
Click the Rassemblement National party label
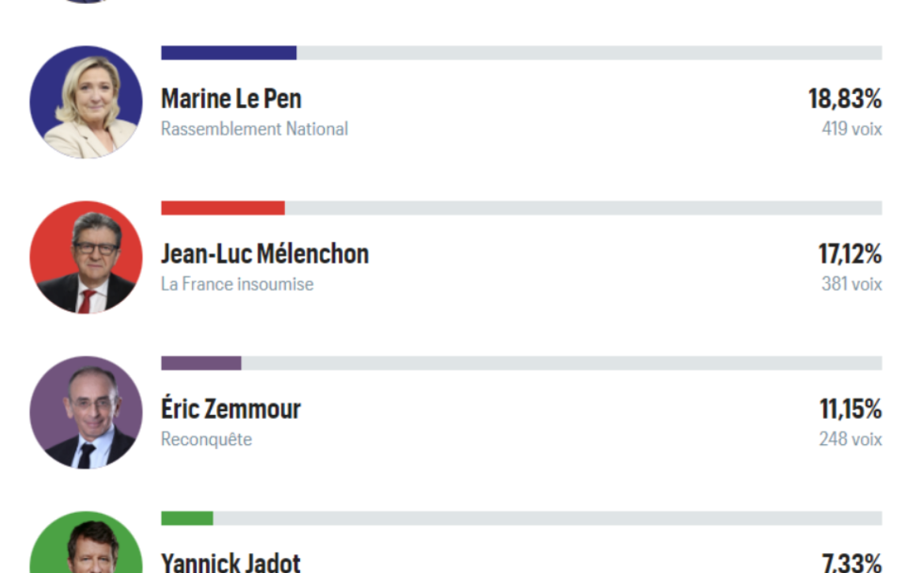[254, 129]
